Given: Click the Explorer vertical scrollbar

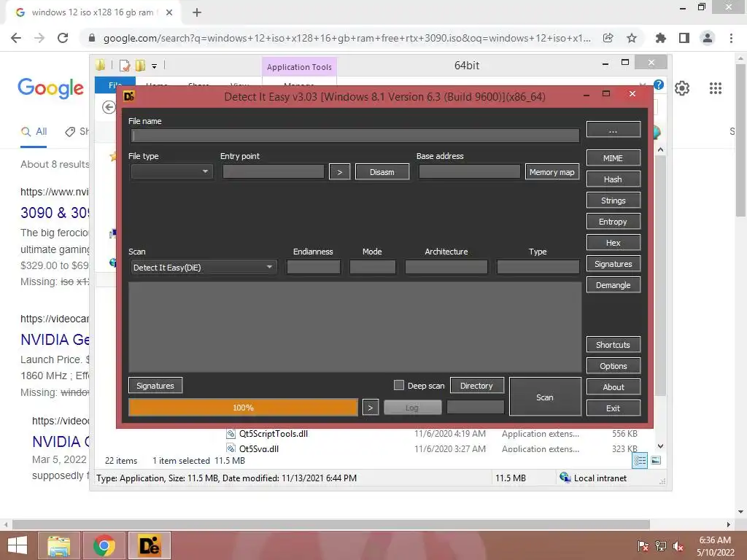Looking at the screenshot, I should point(660,276).
